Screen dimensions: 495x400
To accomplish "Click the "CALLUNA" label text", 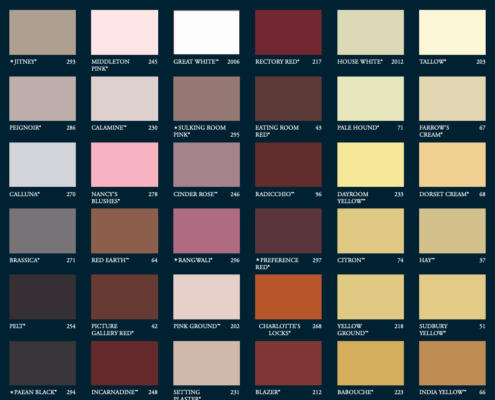I will click(x=24, y=194).
